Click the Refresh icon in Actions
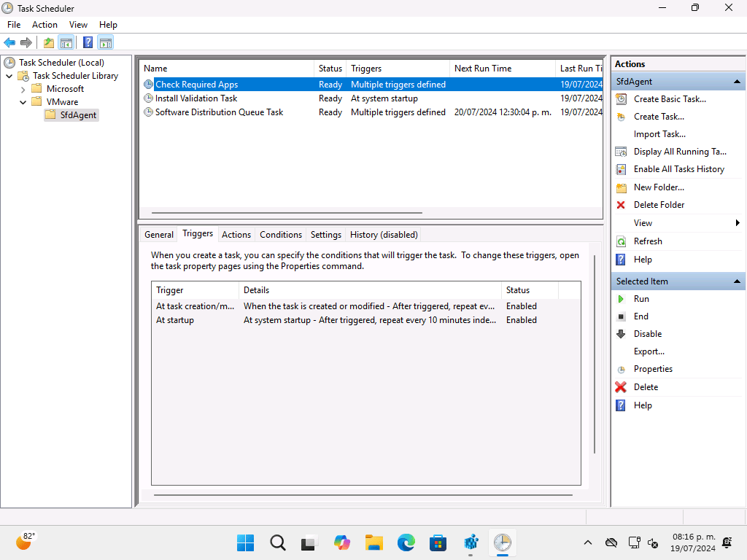 (621, 241)
